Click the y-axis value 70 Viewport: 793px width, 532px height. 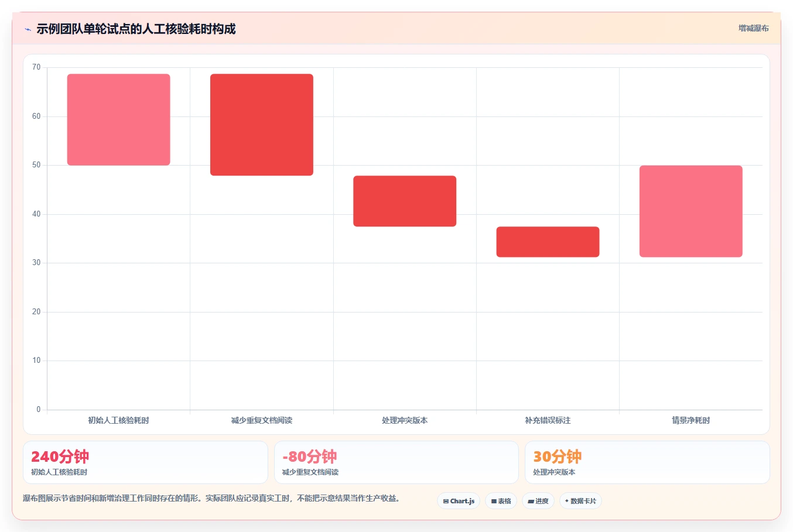coord(36,67)
